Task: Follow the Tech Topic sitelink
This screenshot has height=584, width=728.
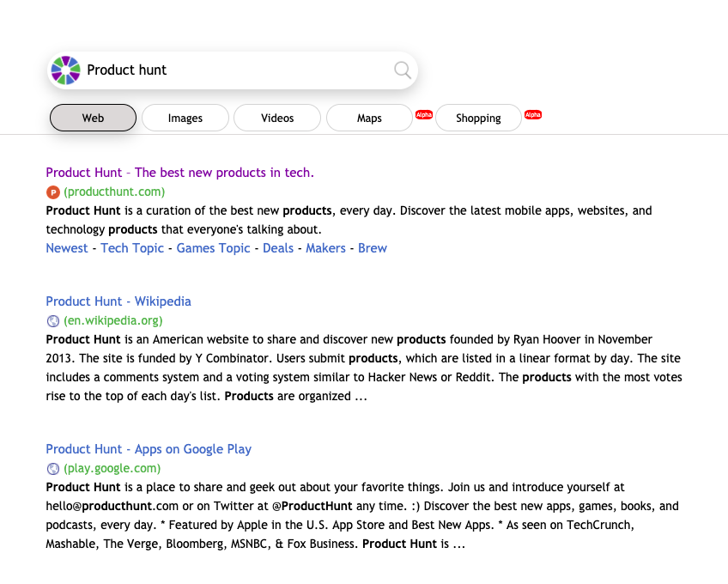Action: [x=132, y=248]
